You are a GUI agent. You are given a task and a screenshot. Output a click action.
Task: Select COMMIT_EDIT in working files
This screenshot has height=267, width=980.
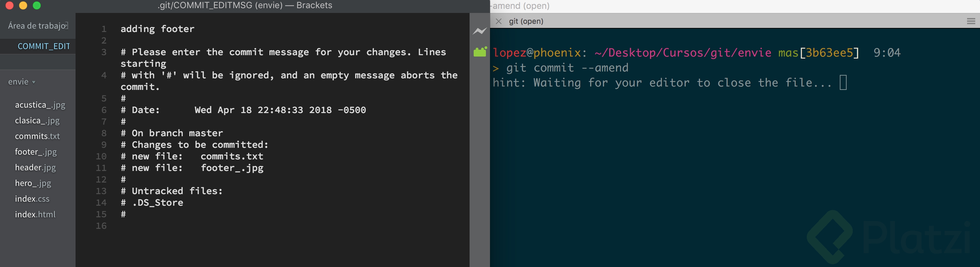tap(44, 46)
